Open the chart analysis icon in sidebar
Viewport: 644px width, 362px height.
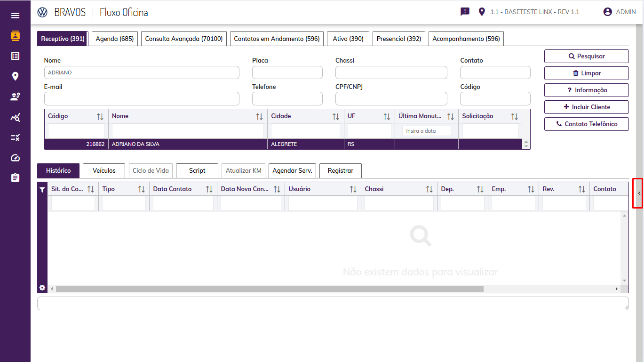[15, 117]
